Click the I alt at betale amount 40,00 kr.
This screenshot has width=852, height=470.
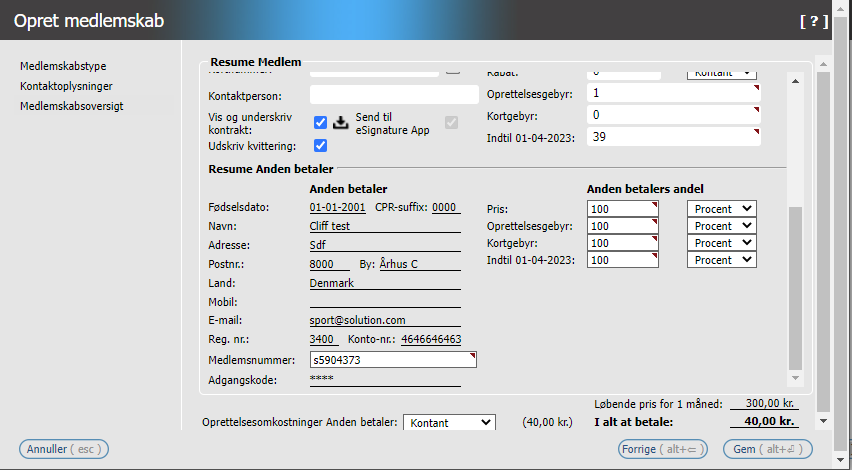click(769, 422)
